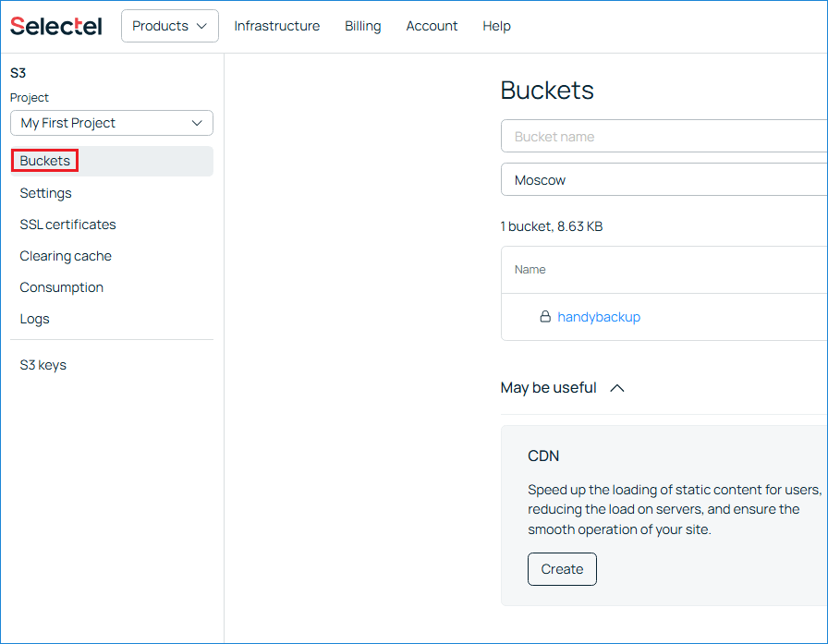
Task: Open the handybackup bucket
Action: (x=599, y=317)
